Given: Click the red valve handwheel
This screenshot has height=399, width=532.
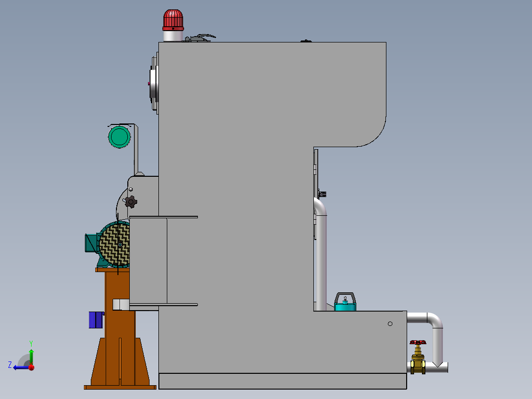Looking at the screenshot, I should tap(418, 342).
